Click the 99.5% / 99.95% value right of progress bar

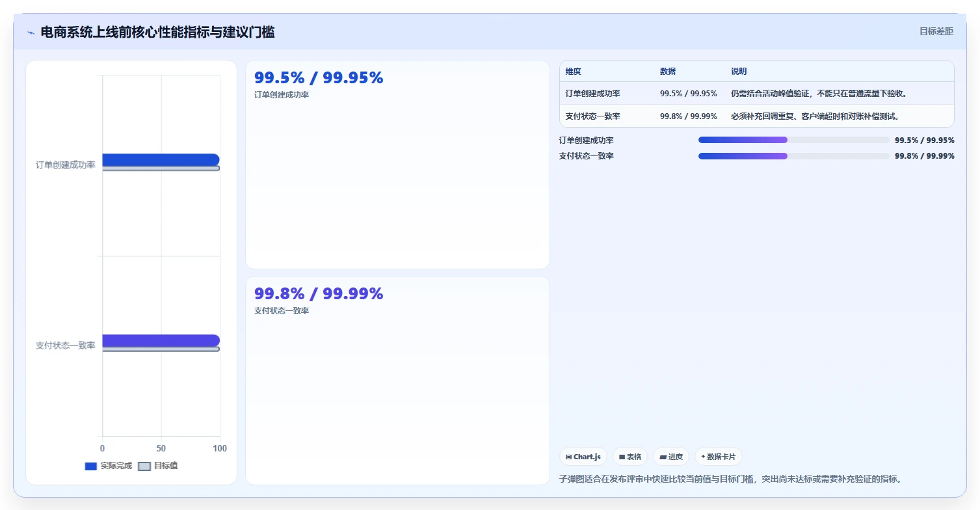click(925, 141)
